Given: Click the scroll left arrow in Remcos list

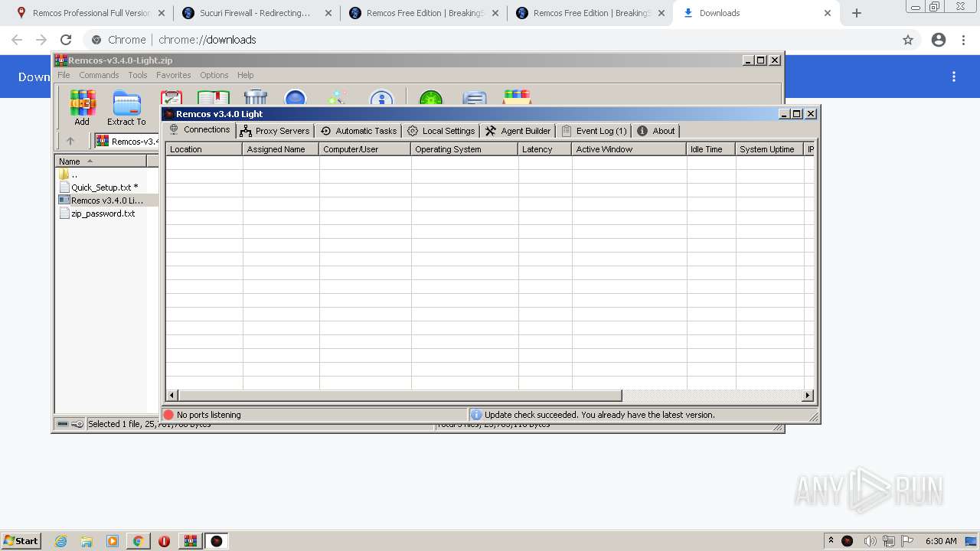Looking at the screenshot, I should (x=172, y=396).
